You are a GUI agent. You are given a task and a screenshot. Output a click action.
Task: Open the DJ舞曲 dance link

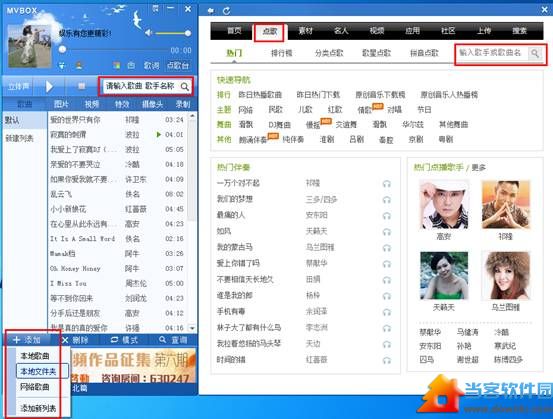[279, 125]
